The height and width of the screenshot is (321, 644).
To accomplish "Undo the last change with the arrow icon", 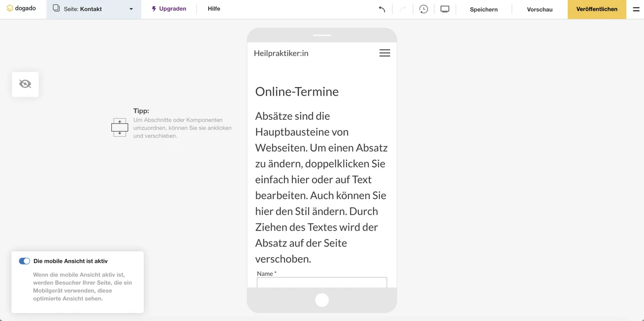I will tap(382, 9).
